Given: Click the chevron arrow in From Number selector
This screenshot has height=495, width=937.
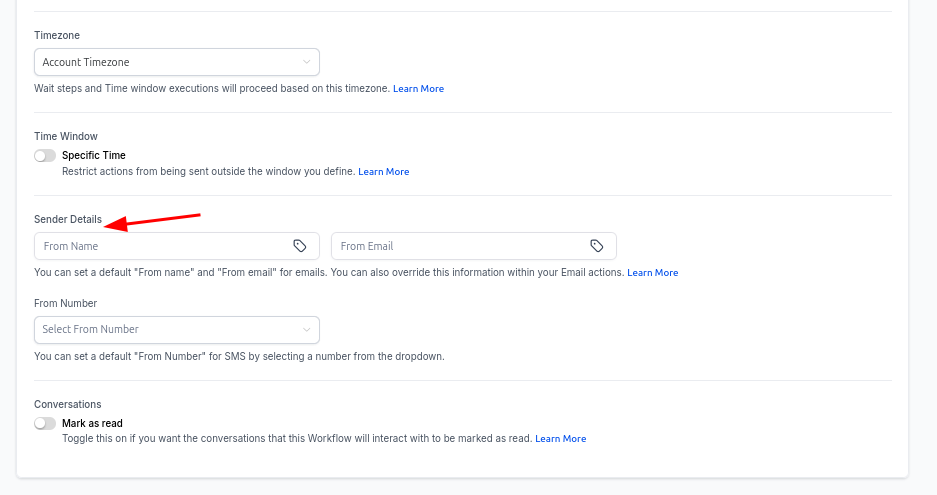Looking at the screenshot, I should pos(307,329).
